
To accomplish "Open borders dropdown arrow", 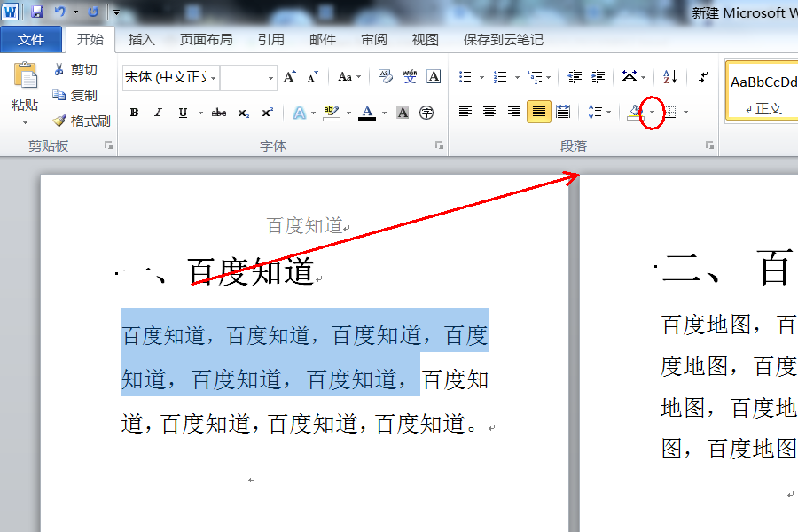I will click(686, 112).
